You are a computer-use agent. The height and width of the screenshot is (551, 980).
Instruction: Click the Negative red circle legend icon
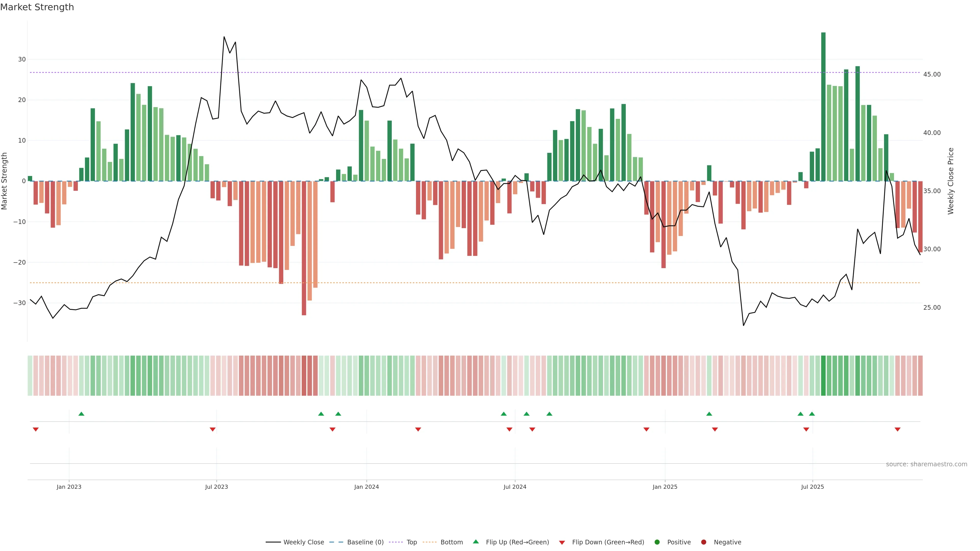[x=703, y=542]
